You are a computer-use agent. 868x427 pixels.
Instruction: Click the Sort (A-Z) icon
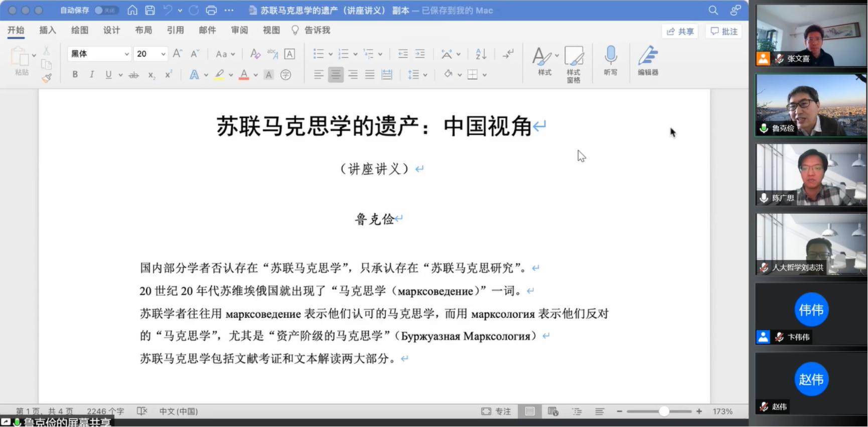(x=481, y=54)
